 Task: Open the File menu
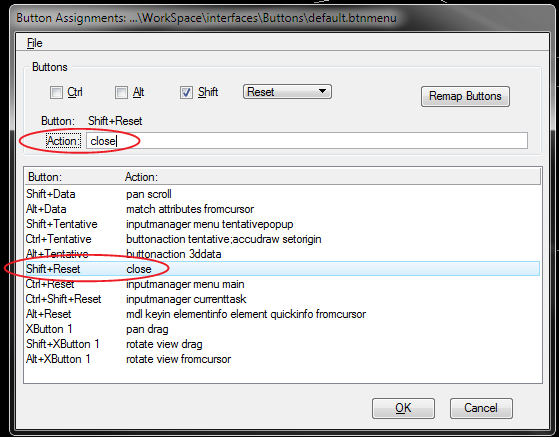coord(35,43)
